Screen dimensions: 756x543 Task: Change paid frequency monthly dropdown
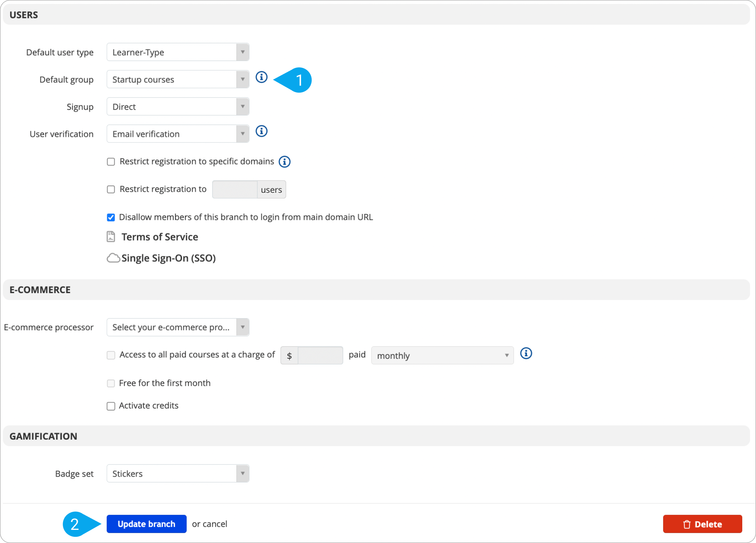pyautogui.click(x=442, y=356)
